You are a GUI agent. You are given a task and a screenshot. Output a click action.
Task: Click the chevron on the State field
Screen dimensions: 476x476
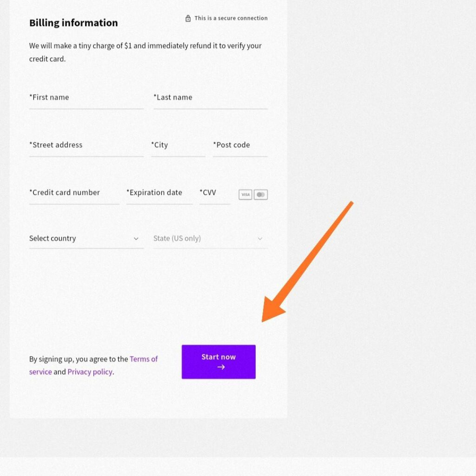point(260,238)
